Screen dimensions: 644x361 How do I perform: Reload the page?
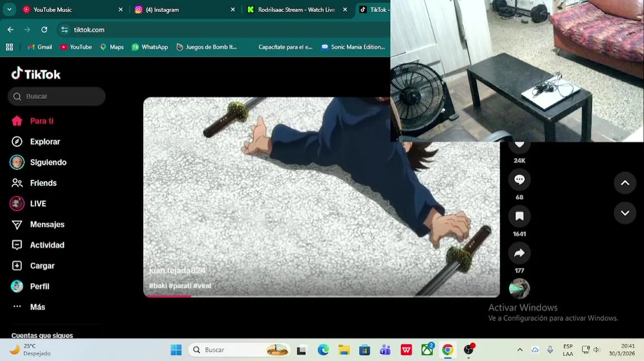click(x=44, y=30)
